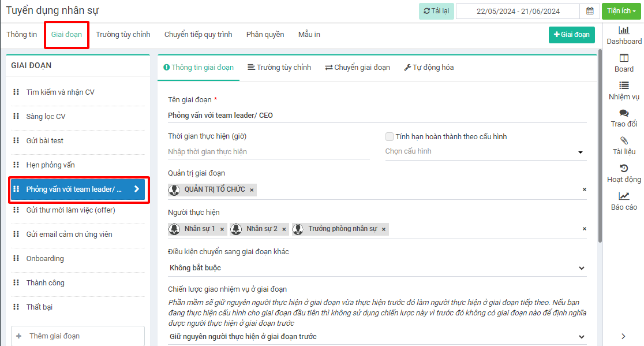Click the Thời gian thực hiện input field

click(268, 152)
